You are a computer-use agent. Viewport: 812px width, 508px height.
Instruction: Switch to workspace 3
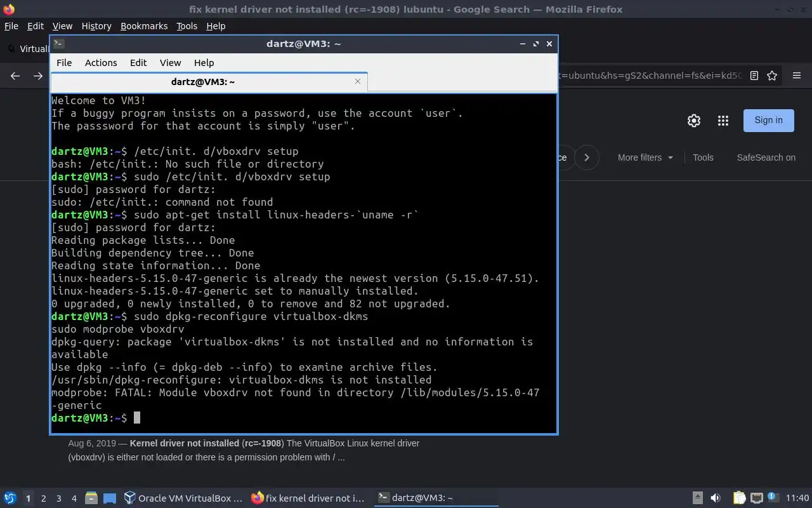tap(58, 498)
